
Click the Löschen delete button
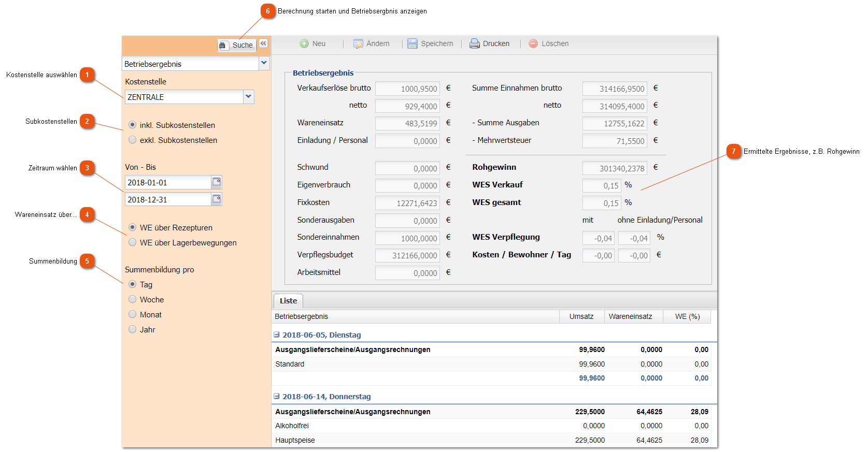(x=549, y=43)
